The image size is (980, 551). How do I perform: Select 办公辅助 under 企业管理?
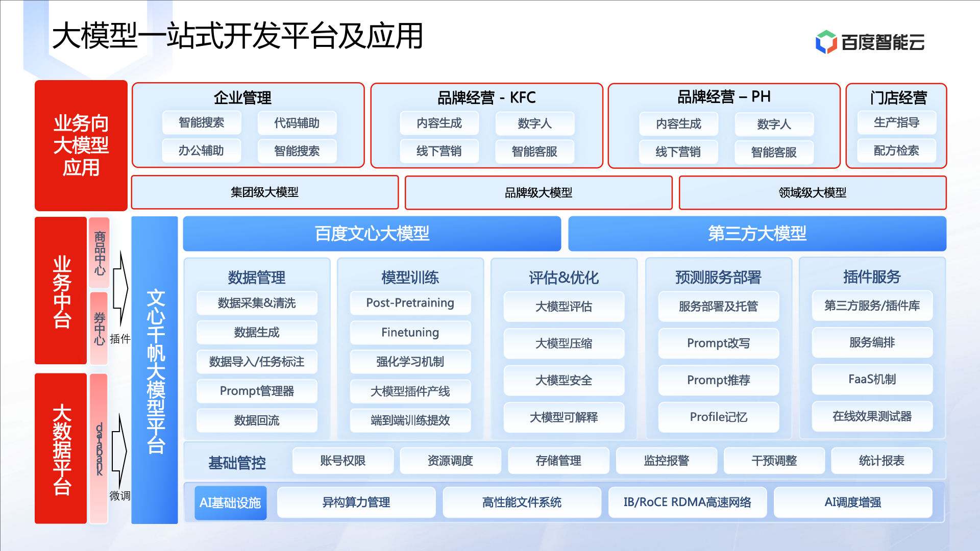[201, 151]
